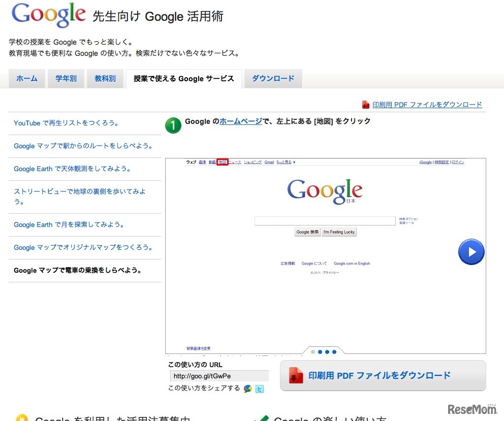This screenshot has height=421, width=504.
Task: Click the URL field http://goo.gl/tGwPe
Action: point(219,376)
